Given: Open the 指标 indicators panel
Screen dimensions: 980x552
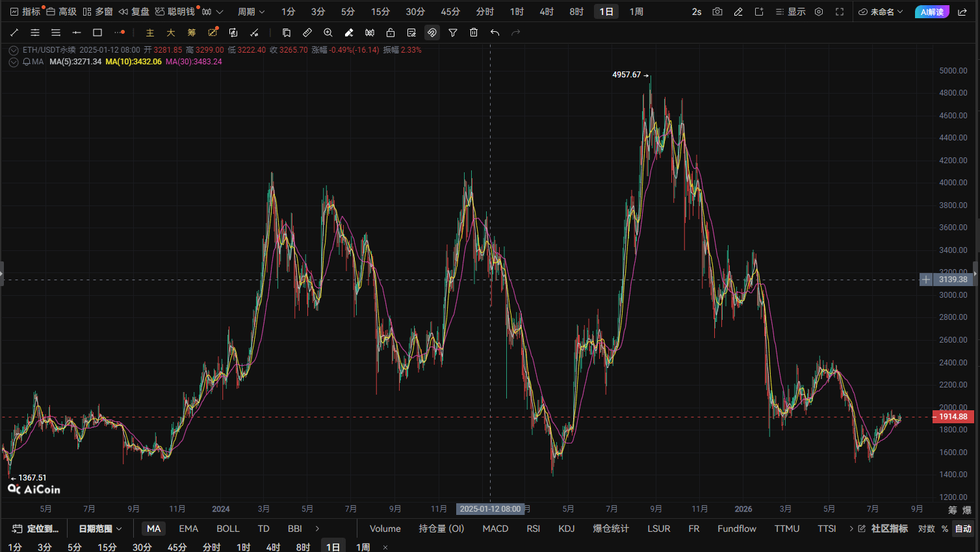Looking at the screenshot, I should point(25,12).
